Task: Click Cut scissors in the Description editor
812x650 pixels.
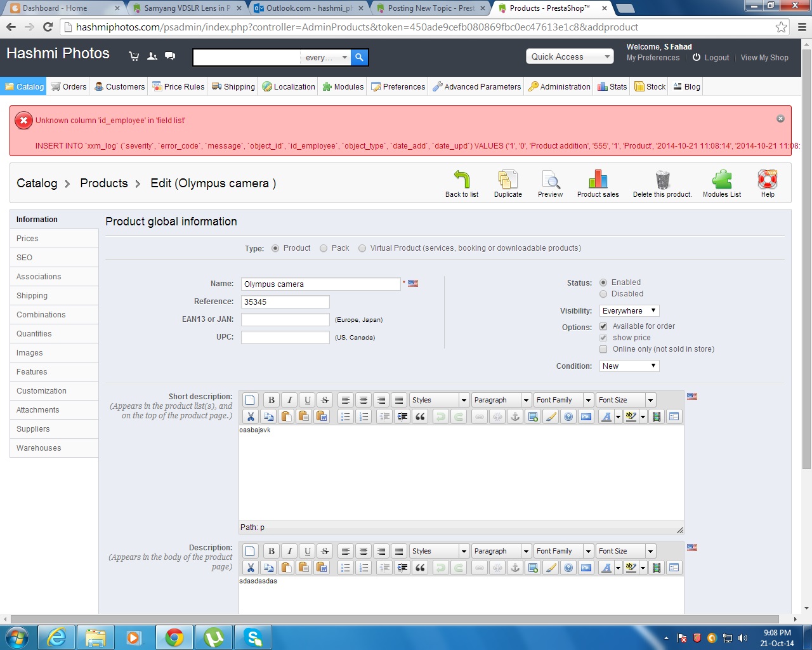Action: 251,567
